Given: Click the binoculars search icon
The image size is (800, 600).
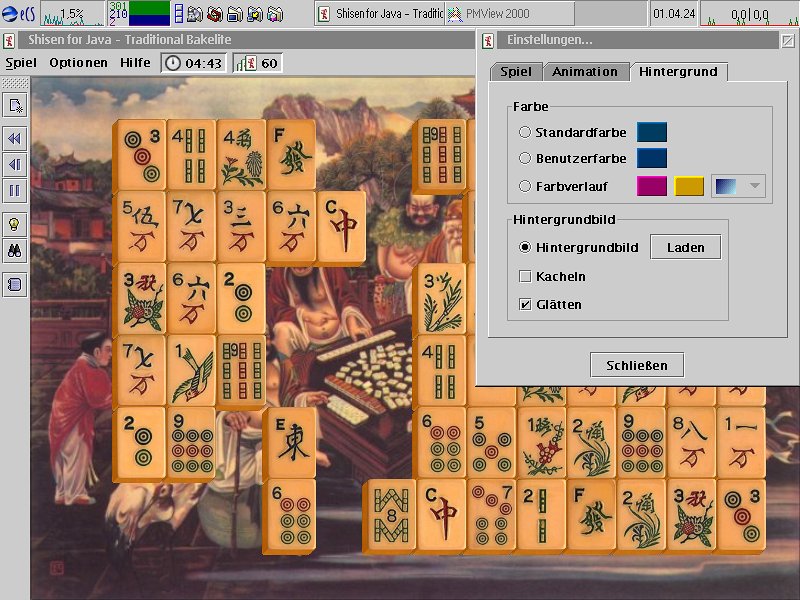Looking at the screenshot, I should tap(15, 251).
